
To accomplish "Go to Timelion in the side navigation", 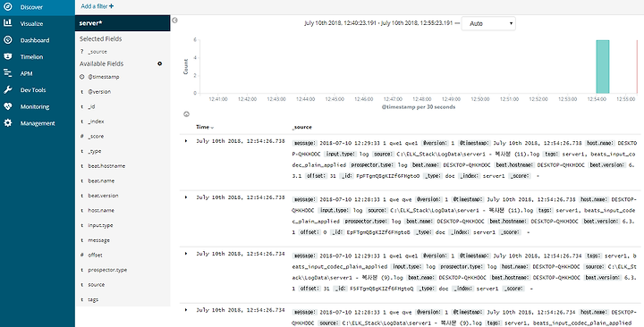I will 31,57.
